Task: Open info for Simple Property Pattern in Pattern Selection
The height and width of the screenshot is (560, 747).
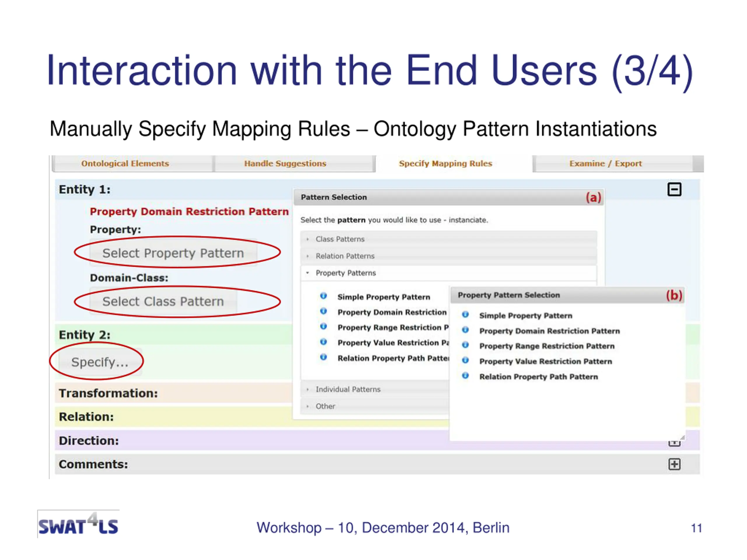Action: click(323, 296)
